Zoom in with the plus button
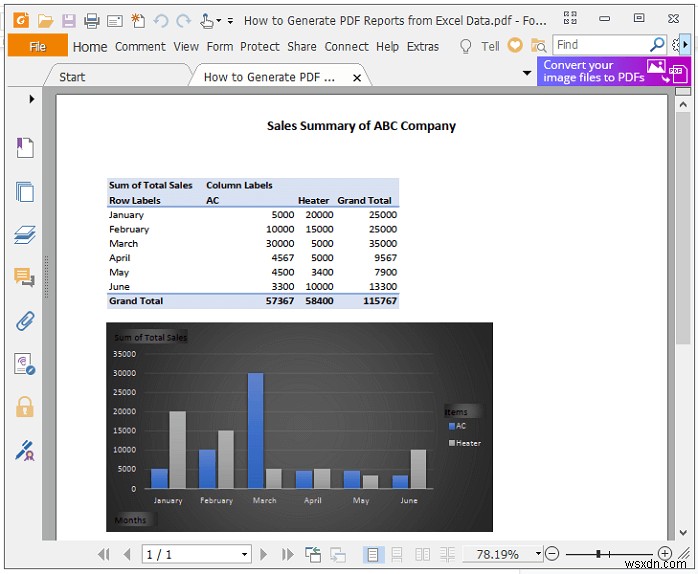The height and width of the screenshot is (574, 698). [x=665, y=554]
